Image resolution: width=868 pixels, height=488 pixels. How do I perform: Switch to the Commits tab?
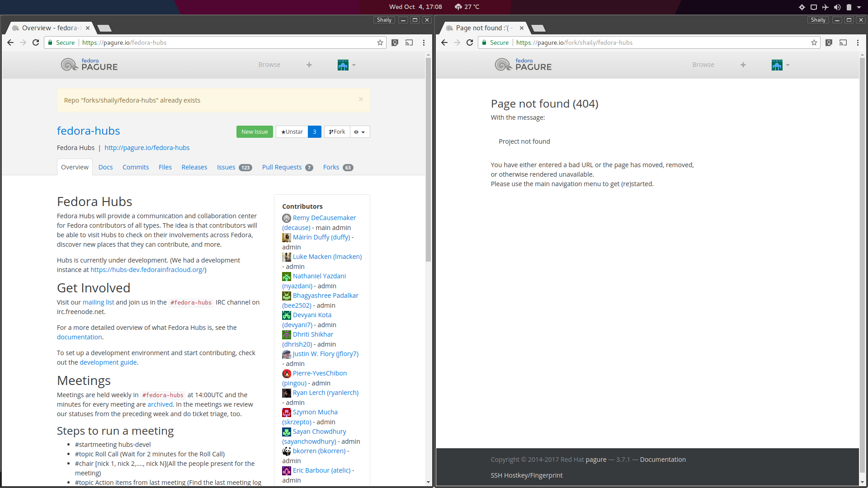(x=136, y=167)
